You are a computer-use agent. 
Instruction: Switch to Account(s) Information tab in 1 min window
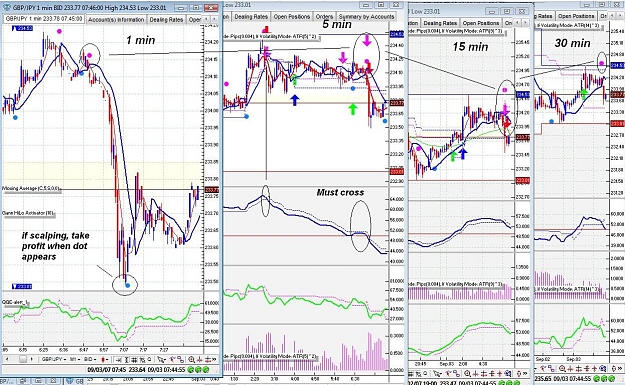tap(116, 20)
